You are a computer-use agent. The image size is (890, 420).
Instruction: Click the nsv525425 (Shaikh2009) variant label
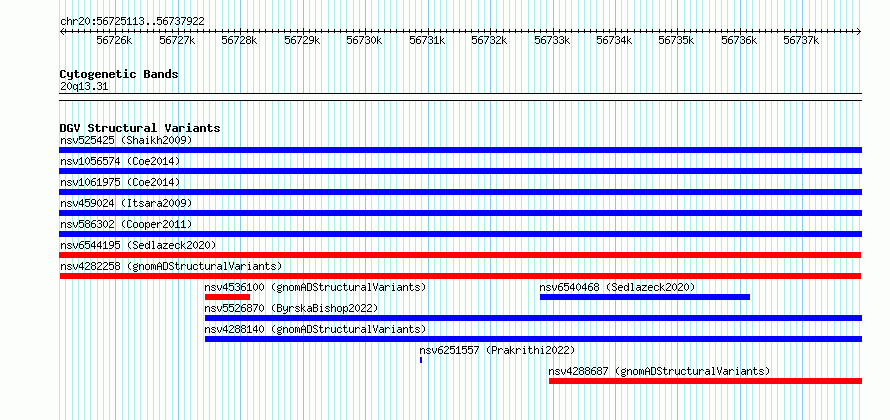(x=126, y=140)
